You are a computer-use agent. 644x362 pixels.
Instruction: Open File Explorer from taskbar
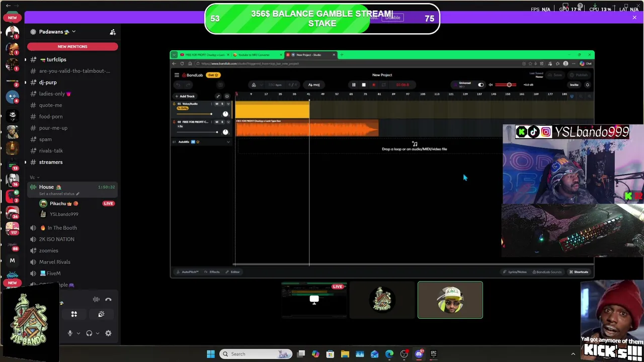pos(345,354)
